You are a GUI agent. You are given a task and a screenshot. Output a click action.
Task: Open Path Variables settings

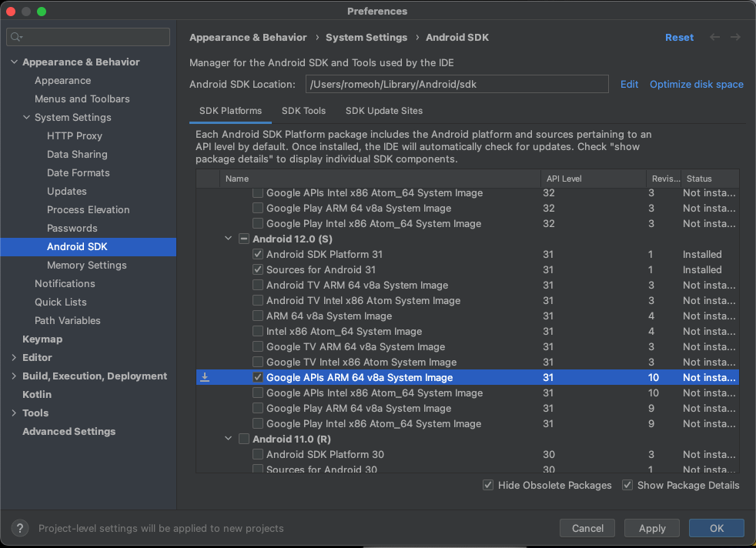click(x=68, y=320)
